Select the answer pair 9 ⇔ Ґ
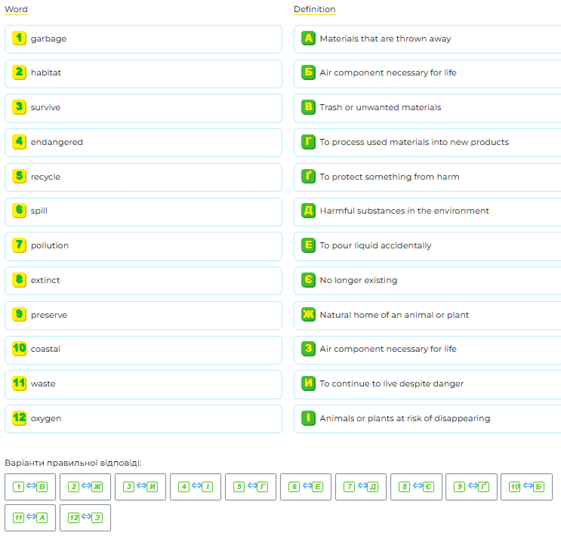 tap(471, 487)
